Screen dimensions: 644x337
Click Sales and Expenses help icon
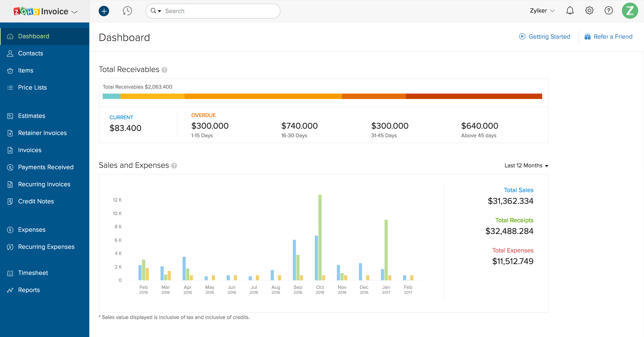click(174, 166)
